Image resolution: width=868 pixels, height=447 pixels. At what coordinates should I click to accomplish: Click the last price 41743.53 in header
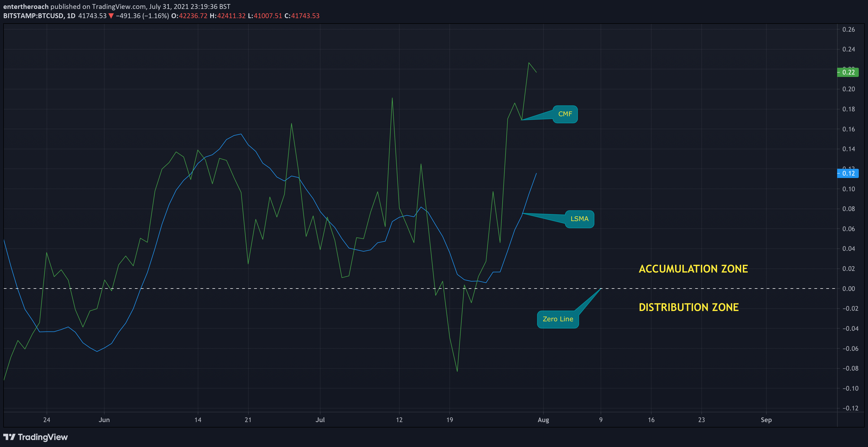92,16
